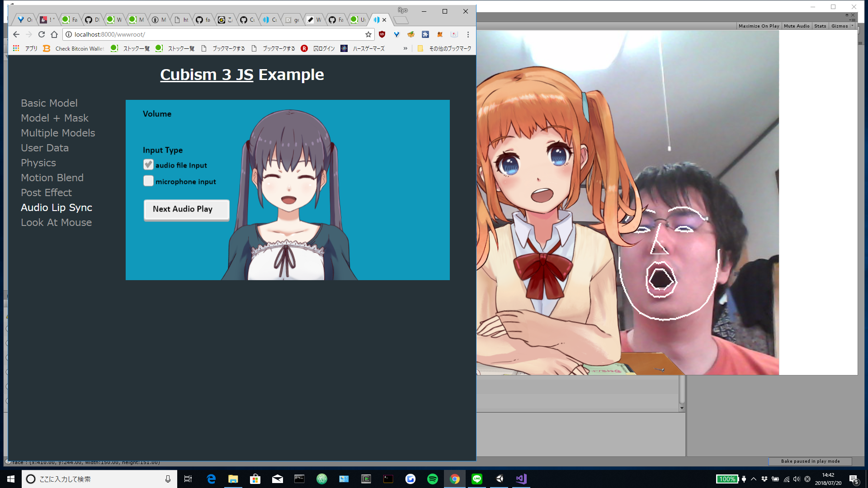Click the browser home icon
Screen dimensions: 868x488
54,34
